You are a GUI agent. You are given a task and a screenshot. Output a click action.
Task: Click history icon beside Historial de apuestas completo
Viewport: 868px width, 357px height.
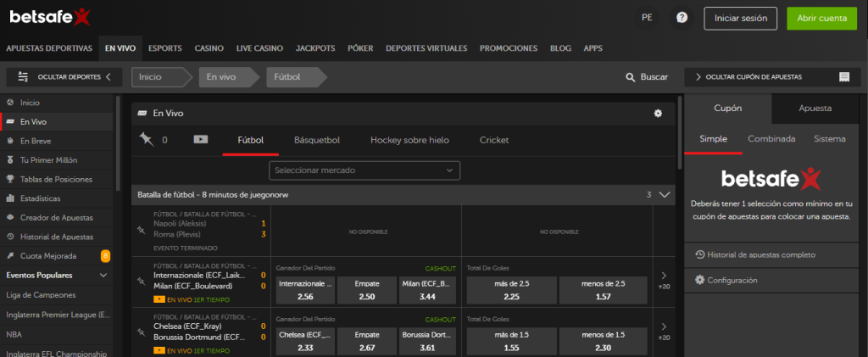point(699,254)
